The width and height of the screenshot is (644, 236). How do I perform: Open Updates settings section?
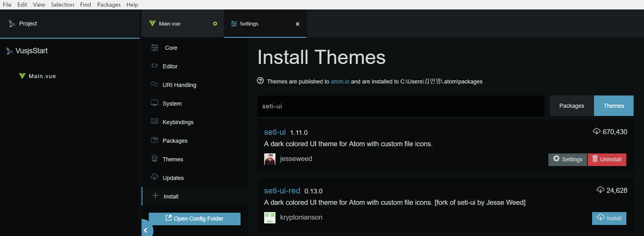(195, 178)
